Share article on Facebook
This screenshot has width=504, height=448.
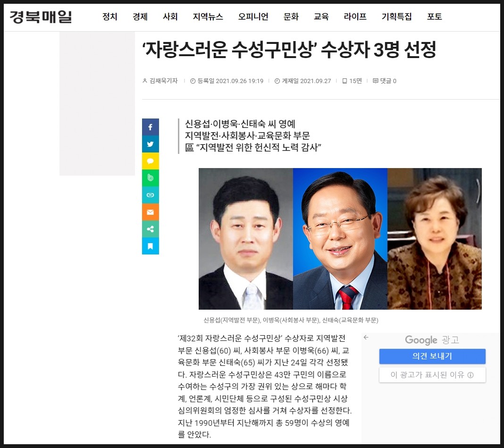click(x=151, y=127)
